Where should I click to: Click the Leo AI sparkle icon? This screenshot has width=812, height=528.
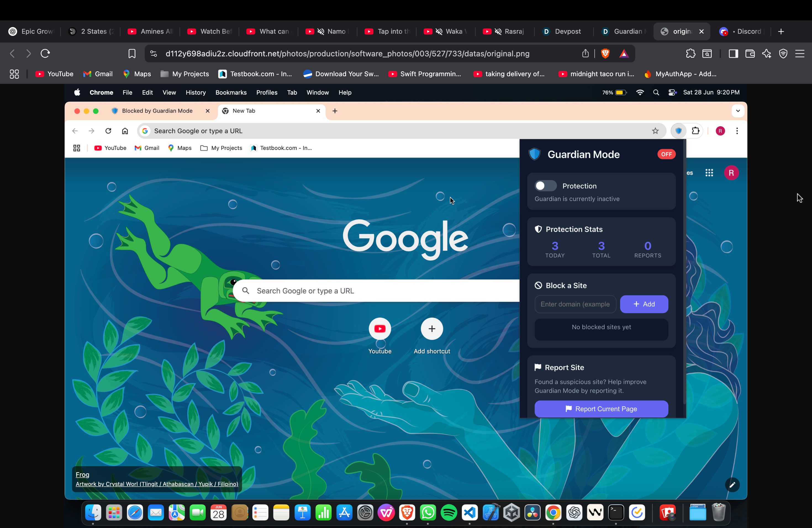(767, 54)
